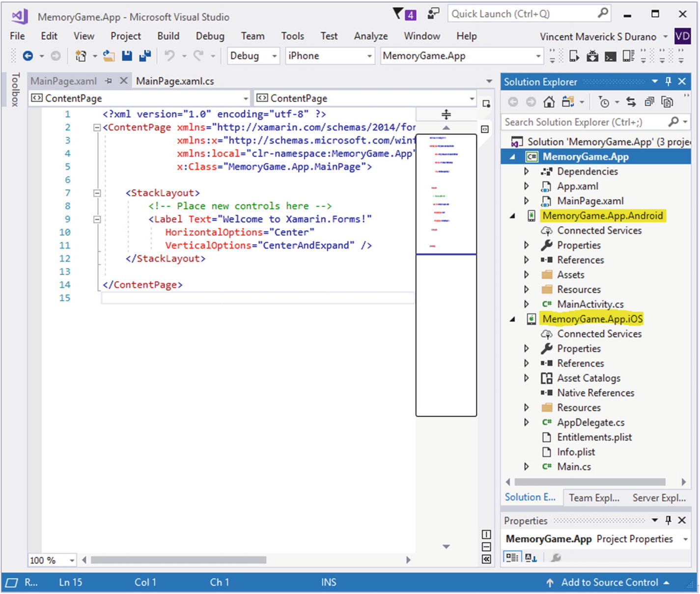
Task: Toggle auto-hide pin on Solution Explorer
Action: (x=668, y=82)
